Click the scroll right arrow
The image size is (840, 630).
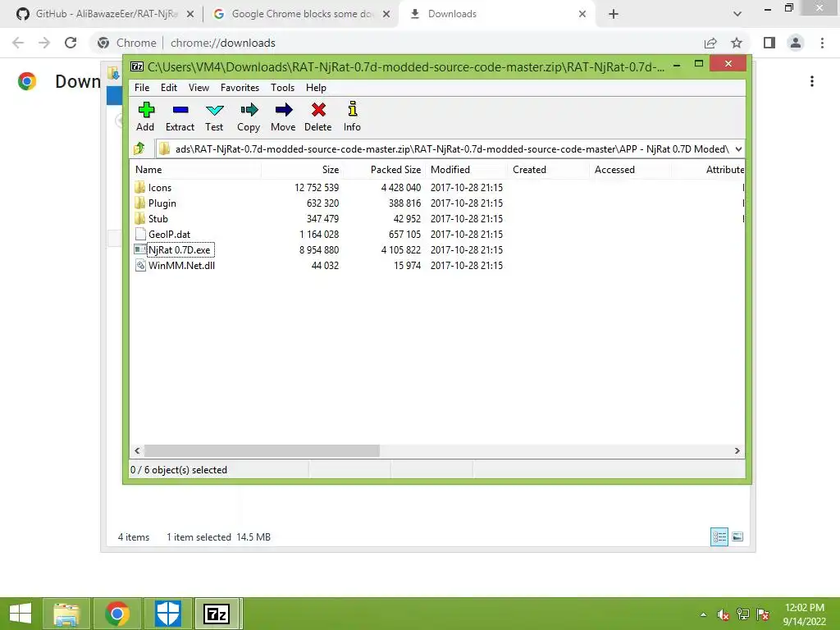[737, 450]
